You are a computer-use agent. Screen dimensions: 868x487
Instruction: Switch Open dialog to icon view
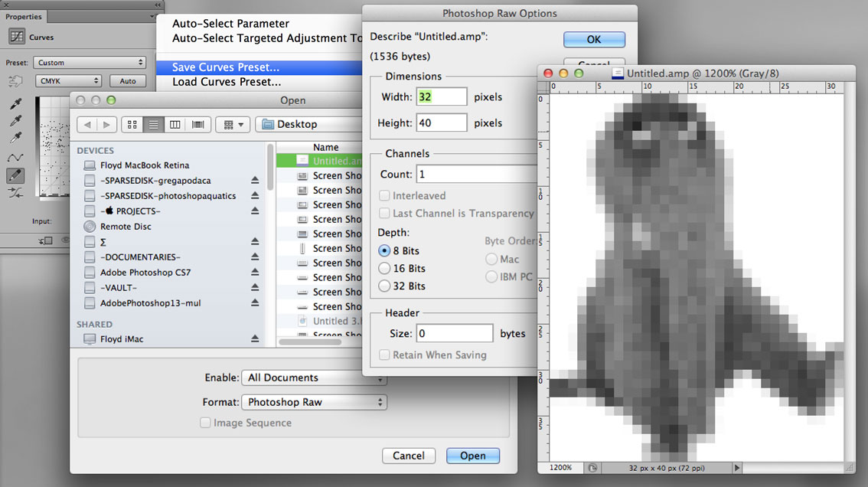[x=132, y=124]
